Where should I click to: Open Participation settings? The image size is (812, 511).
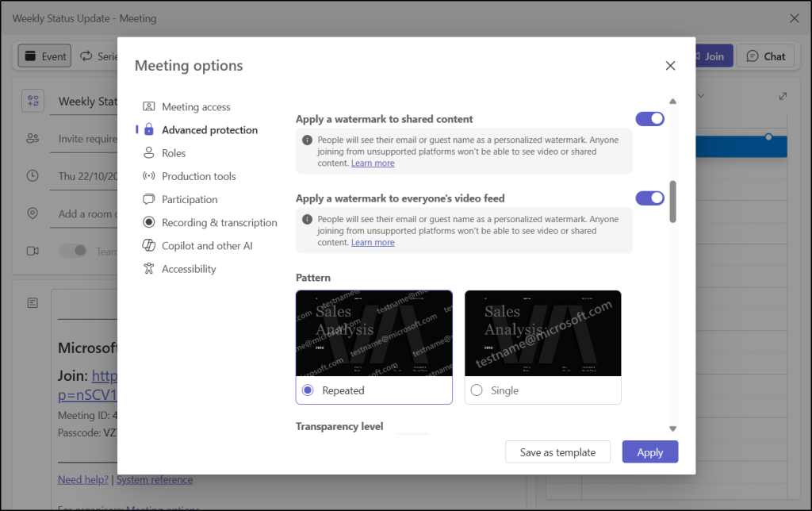(190, 199)
